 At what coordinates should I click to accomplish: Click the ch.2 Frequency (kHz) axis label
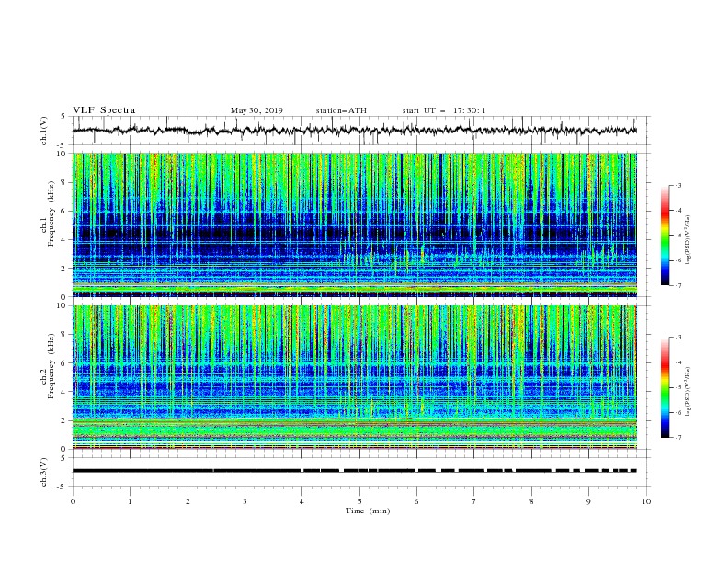[48, 366]
